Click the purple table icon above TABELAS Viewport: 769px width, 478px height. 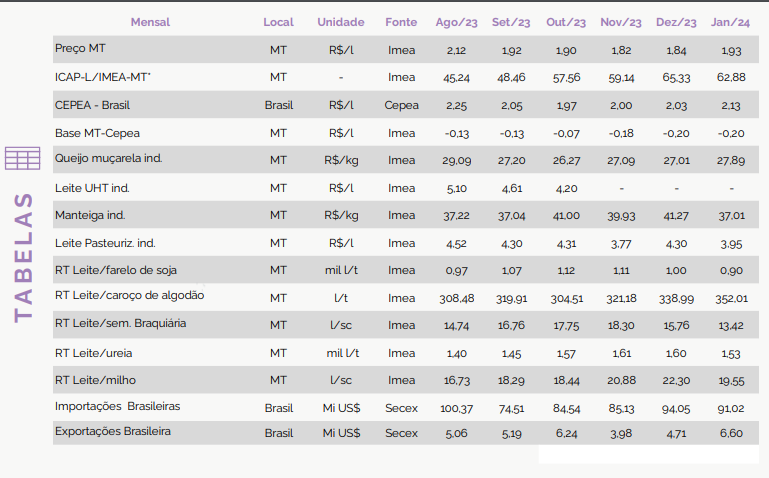23,158
